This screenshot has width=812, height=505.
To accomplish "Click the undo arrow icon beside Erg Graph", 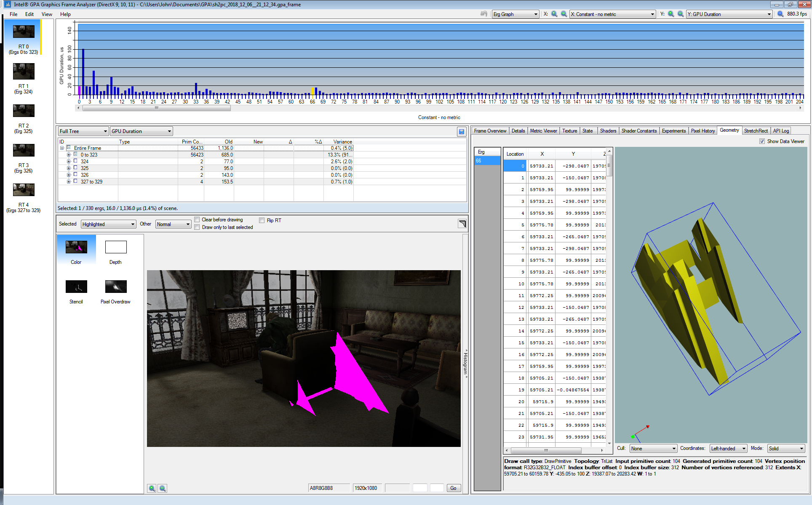I will (x=484, y=14).
